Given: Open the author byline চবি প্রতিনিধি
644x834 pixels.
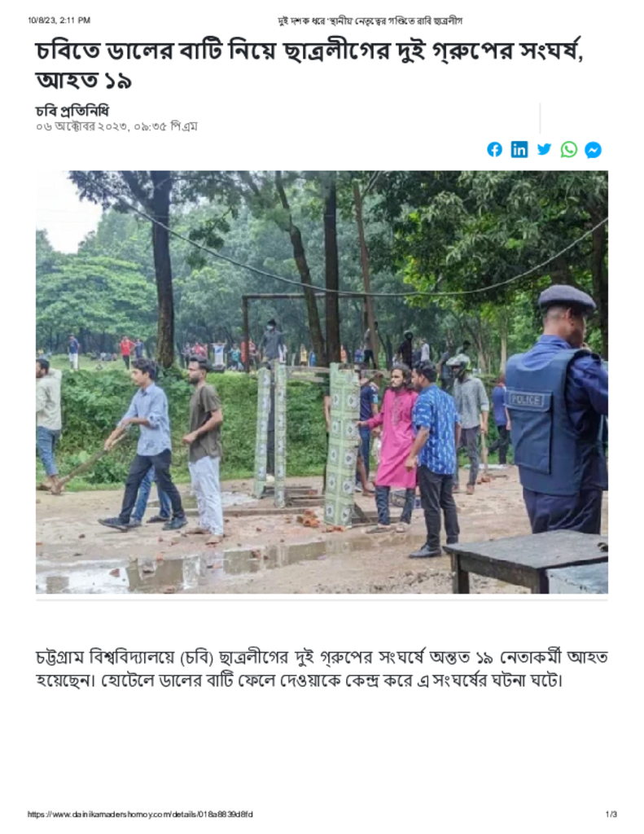Looking at the screenshot, I should pos(72,111).
